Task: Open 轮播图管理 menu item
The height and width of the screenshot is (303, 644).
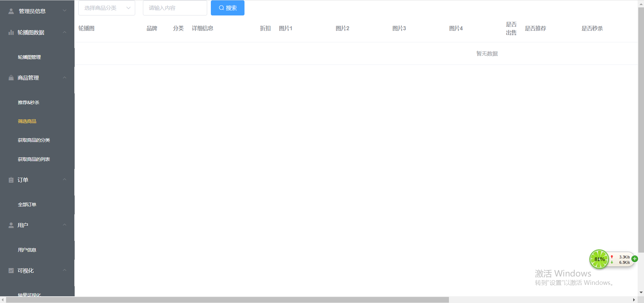Action: pos(29,57)
